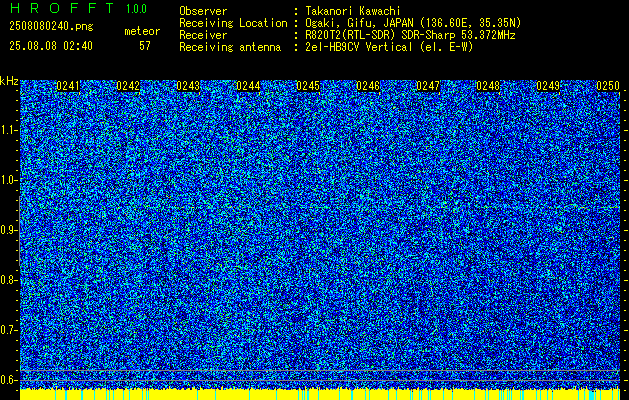Click the version number 1.0.0
This screenshot has width=629, height=400.
click(136, 9)
